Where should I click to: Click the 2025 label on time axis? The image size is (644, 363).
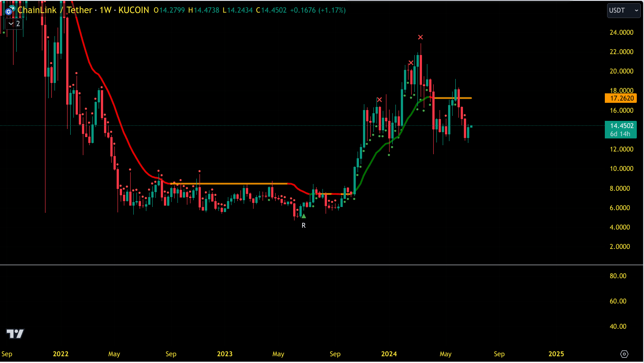pos(556,354)
